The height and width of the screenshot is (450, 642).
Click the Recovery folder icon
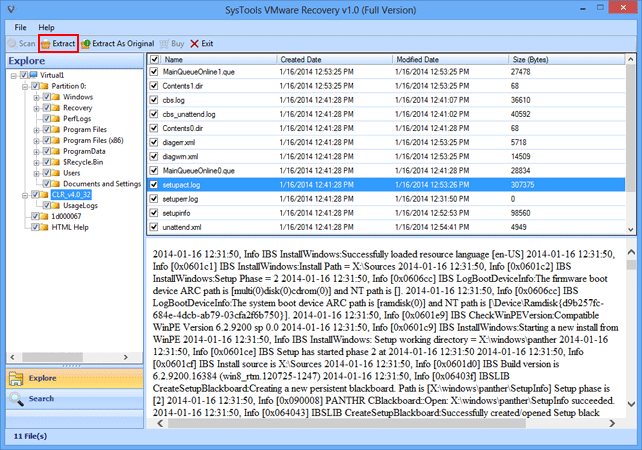click(x=56, y=108)
